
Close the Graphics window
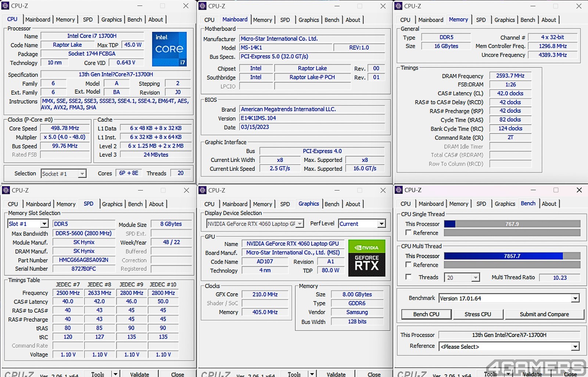[x=383, y=190]
